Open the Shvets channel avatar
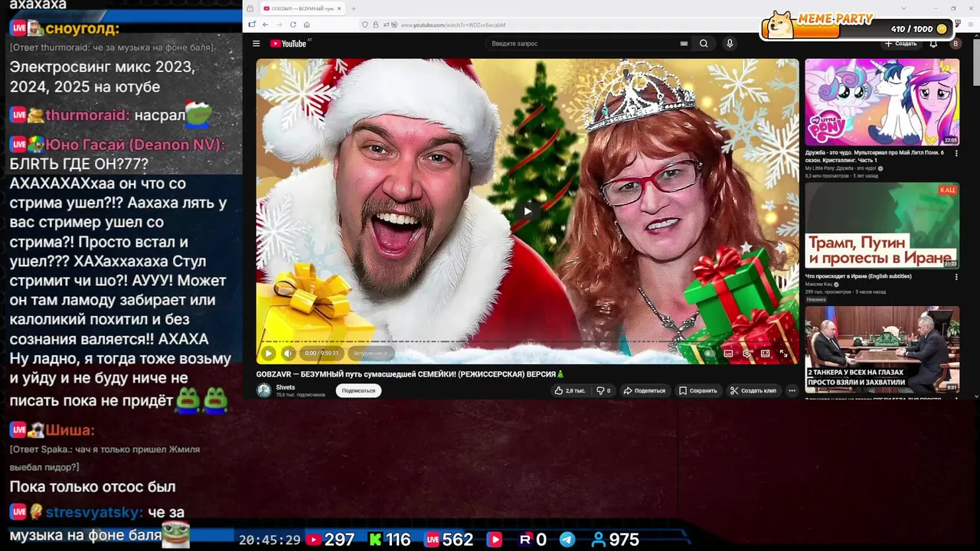980x551 pixels. pyautogui.click(x=264, y=390)
